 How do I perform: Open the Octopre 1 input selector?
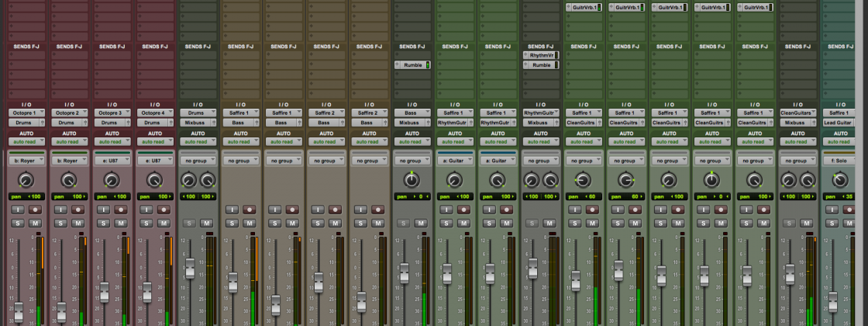coord(26,113)
